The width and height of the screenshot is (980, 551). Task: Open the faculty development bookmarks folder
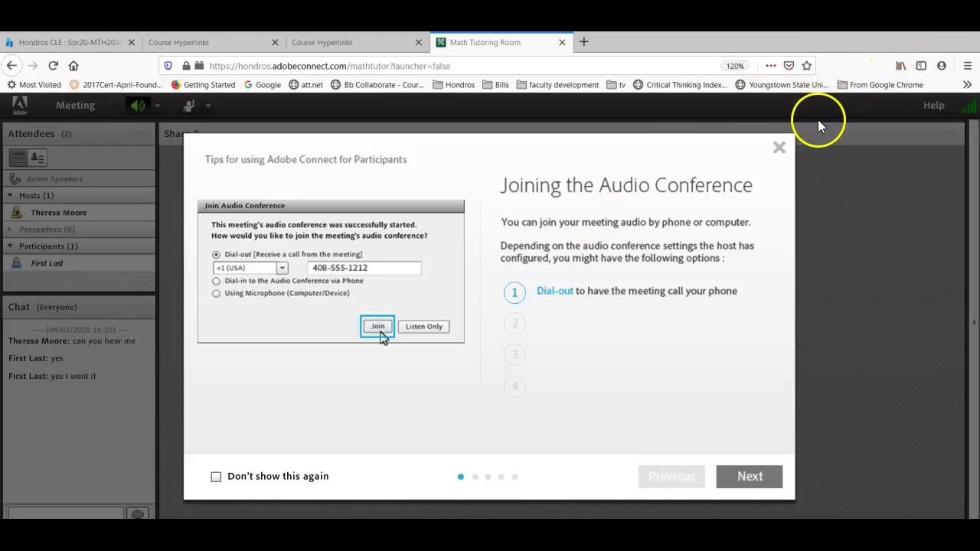(x=557, y=85)
